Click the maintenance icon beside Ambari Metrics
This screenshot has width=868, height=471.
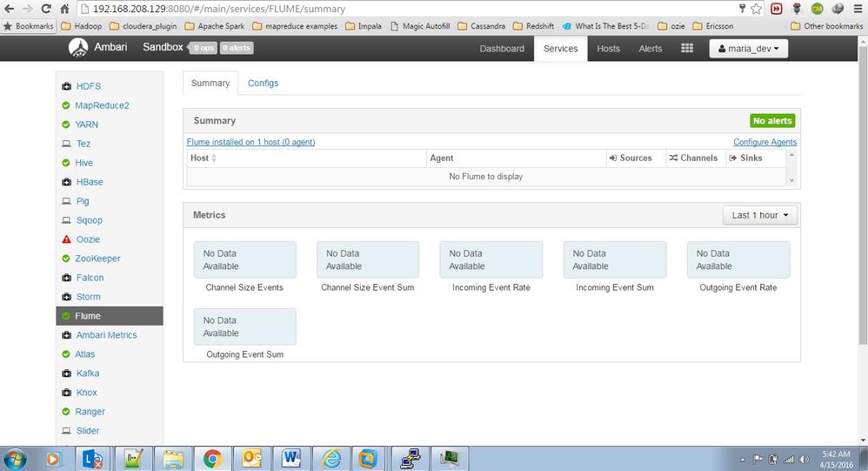(66, 334)
